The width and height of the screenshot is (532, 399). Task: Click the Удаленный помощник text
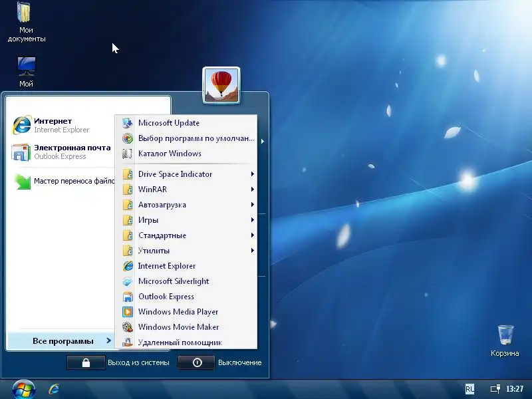(180, 342)
